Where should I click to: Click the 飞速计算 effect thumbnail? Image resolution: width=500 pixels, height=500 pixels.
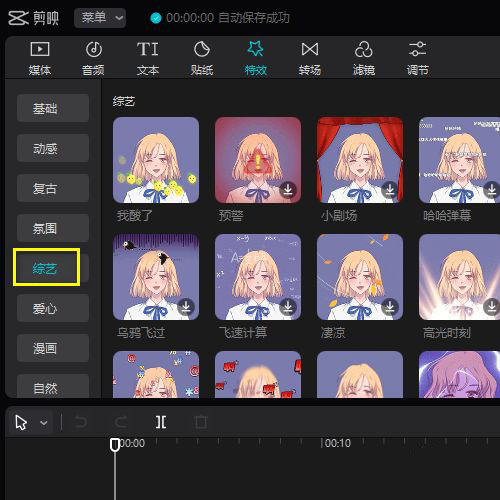click(258, 277)
